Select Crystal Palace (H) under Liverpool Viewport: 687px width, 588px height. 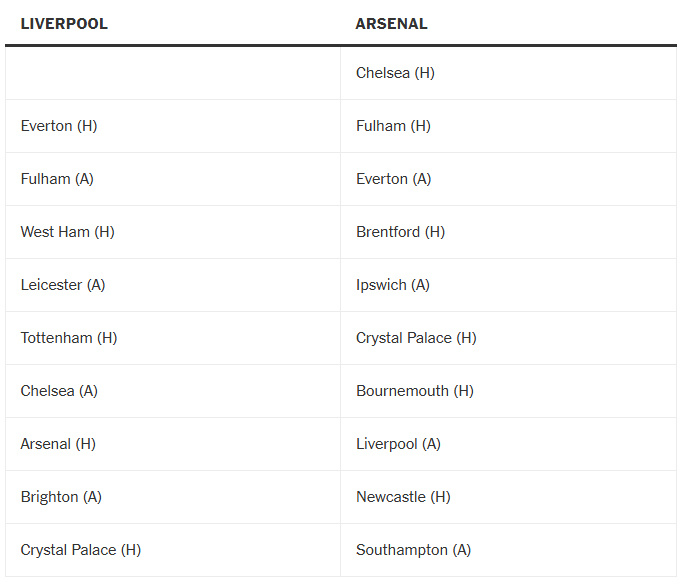coord(81,550)
